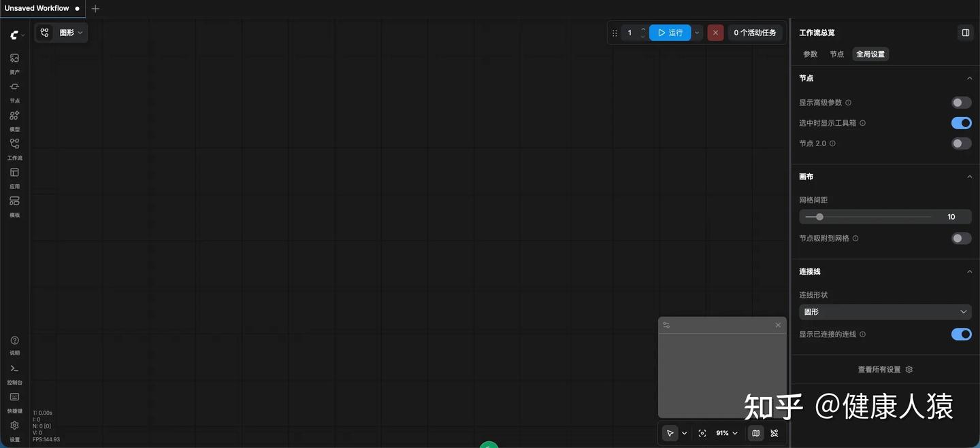The height and width of the screenshot is (448, 980).
Task: Collapse the 画布 settings section
Action: coord(970,177)
